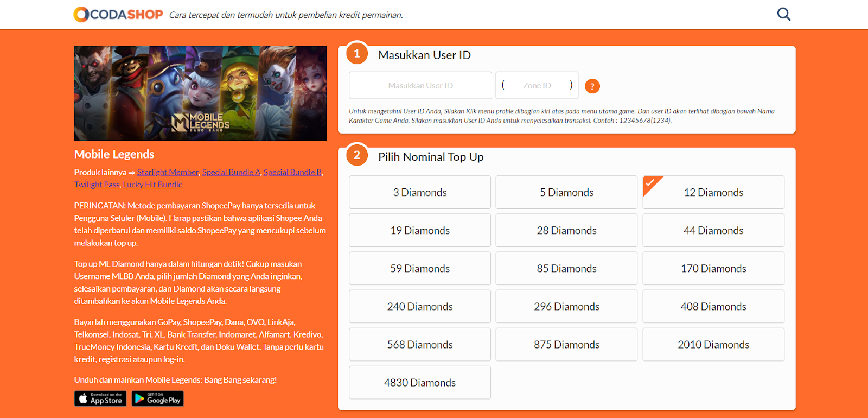Choose the 875 Diamonds package
The image size is (868, 418).
pyautogui.click(x=566, y=344)
